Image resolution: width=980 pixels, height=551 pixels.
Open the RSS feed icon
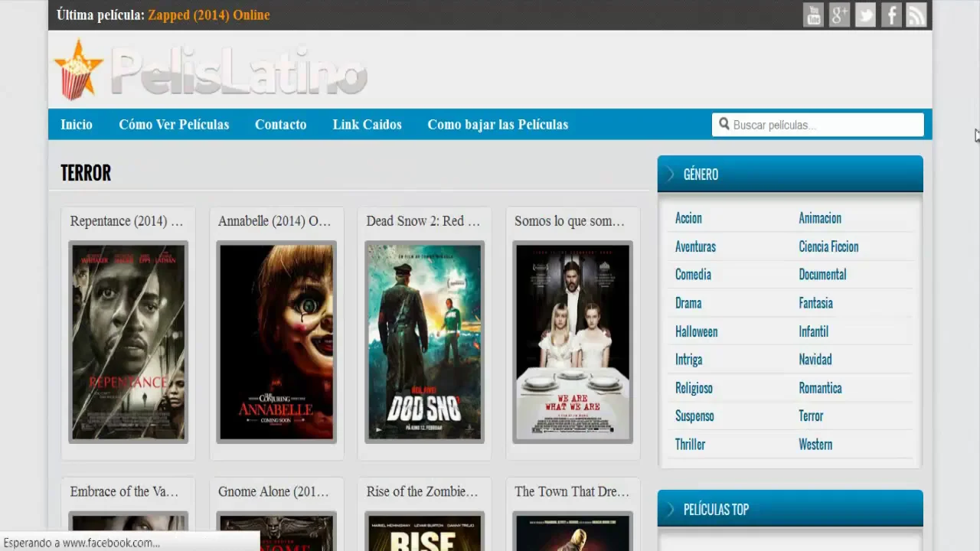pyautogui.click(x=916, y=15)
